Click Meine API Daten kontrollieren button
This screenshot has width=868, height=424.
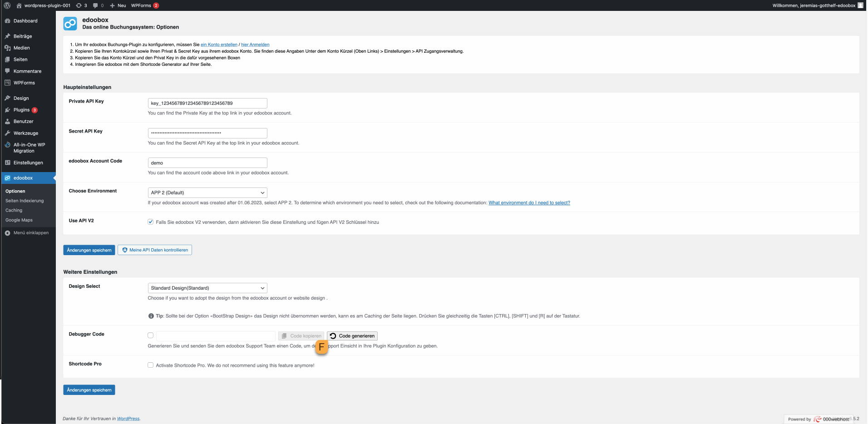pos(154,250)
